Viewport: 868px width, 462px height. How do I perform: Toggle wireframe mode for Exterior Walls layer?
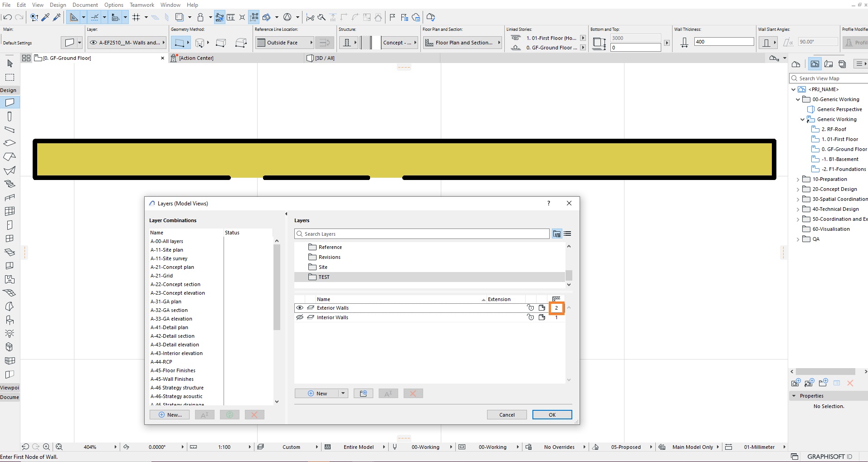coord(542,308)
